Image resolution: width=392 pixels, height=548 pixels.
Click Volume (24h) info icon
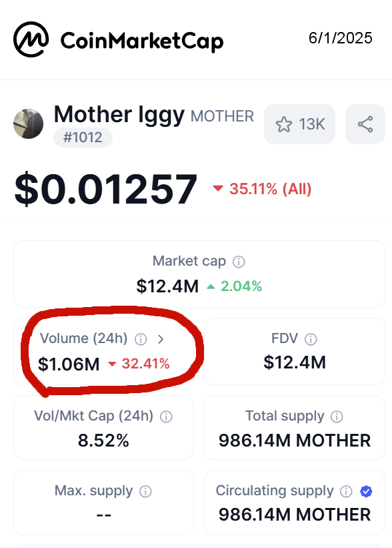point(141,339)
